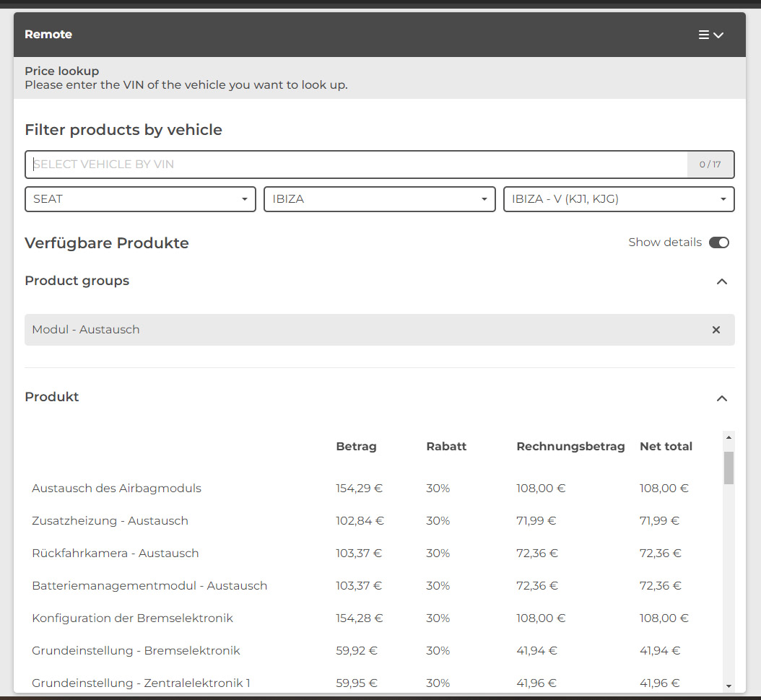Select Batteriemanagementmodul - Austausch row

[x=149, y=586]
